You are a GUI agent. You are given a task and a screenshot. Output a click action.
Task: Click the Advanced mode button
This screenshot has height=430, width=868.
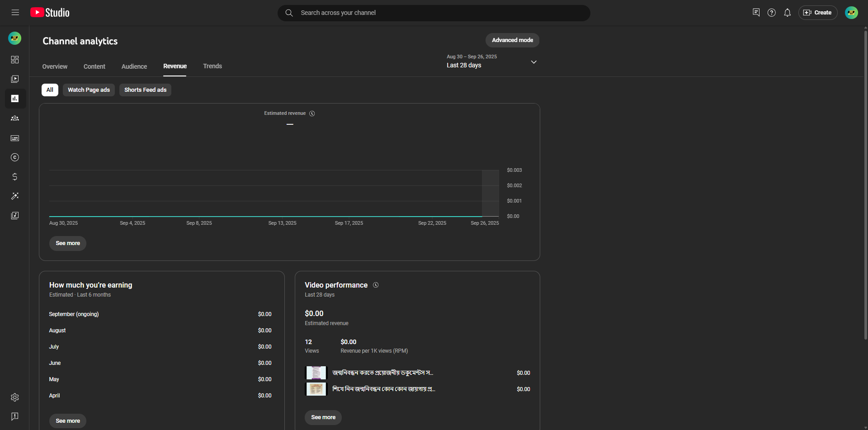pos(512,40)
